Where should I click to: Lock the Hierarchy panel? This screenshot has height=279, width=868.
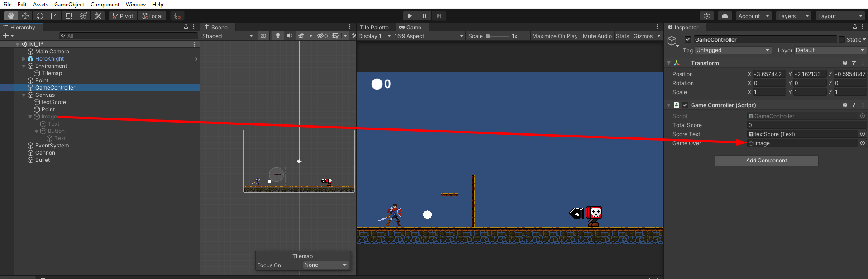[186, 27]
